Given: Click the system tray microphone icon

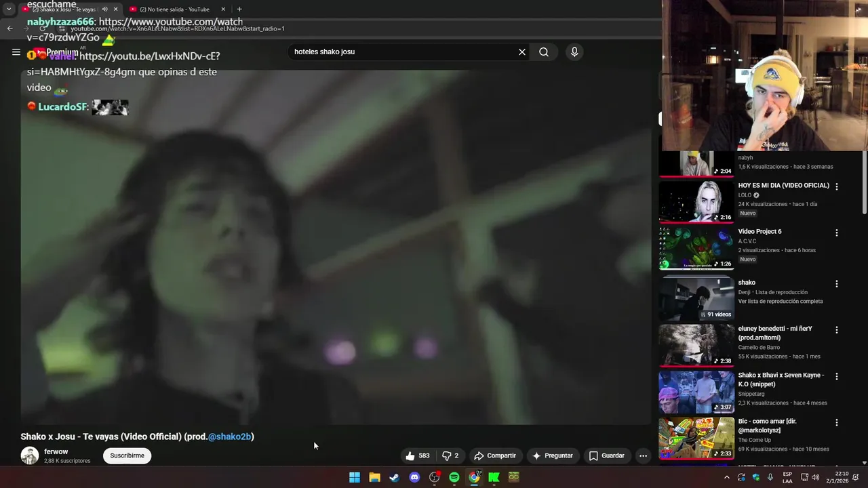Looking at the screenshot, I should click(770, 477).
